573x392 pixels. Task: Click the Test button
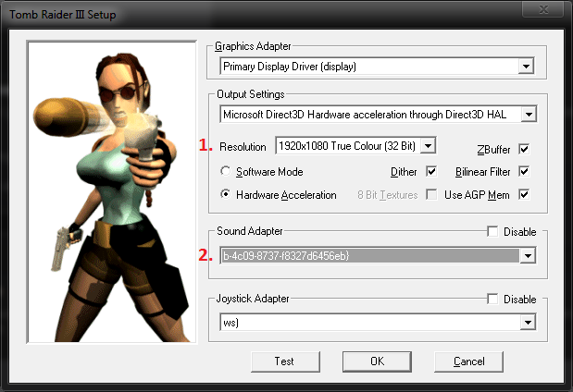tap(285, 361)
